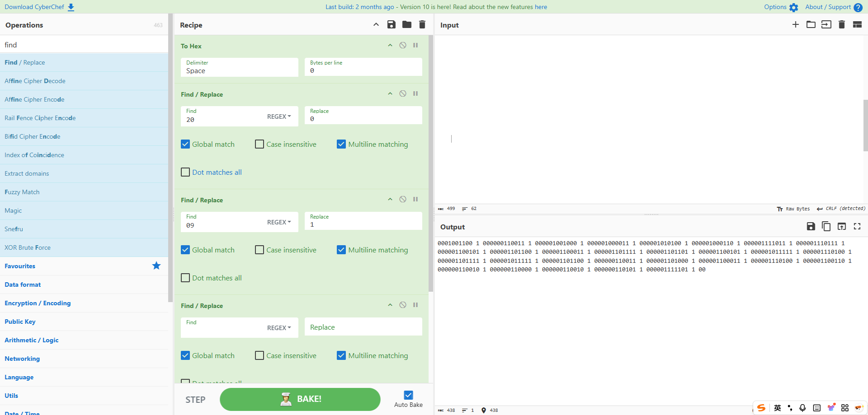This screenshot has width=868, height=415.
Task: Copy raw output to clipboard
Action: point(826,227)
